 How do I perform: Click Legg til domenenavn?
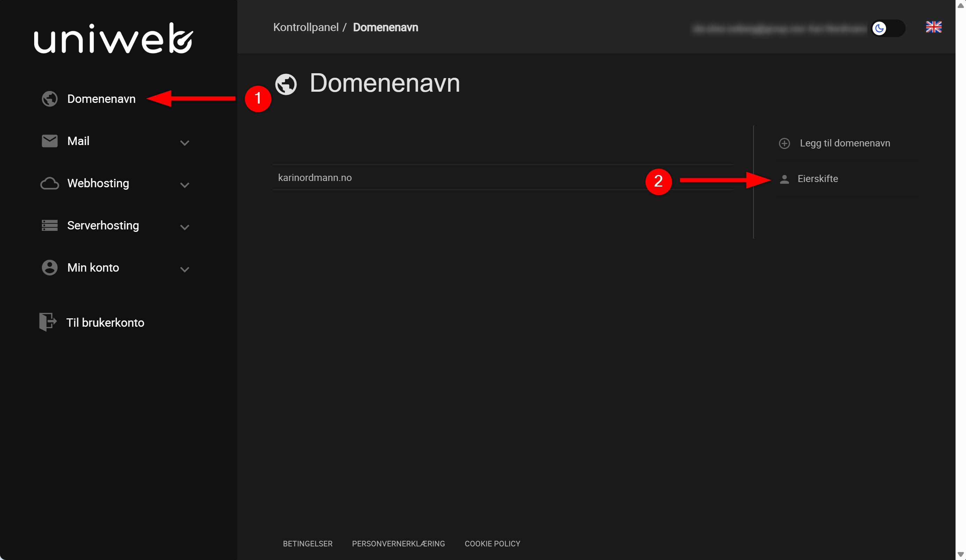(845, 143)
